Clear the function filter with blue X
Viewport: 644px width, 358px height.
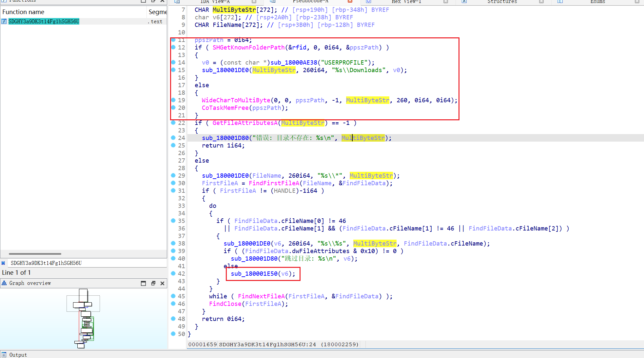tap(3, 263)
